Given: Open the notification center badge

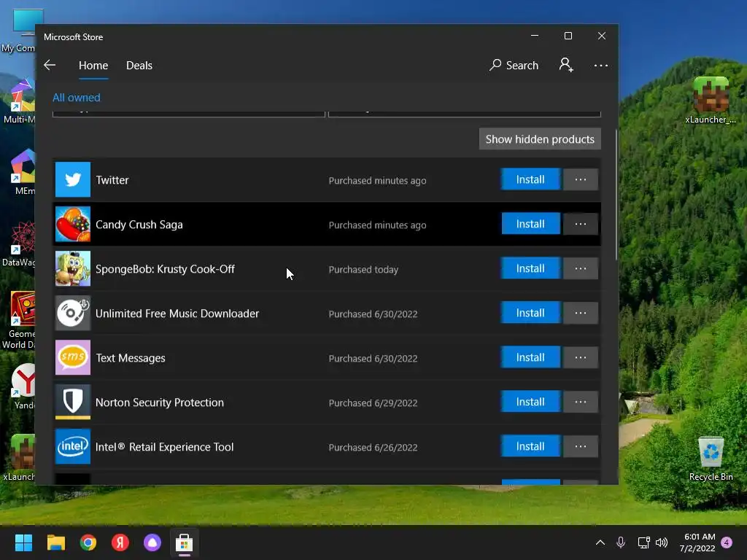Looking at the screenshot, I should [x=727, y=542].
